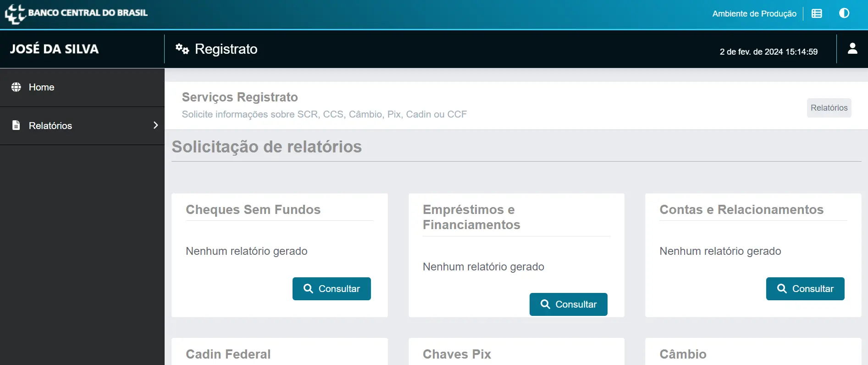Click the date and time display
The width and height of the screenshot is (868, 365).
coord(768,52)
